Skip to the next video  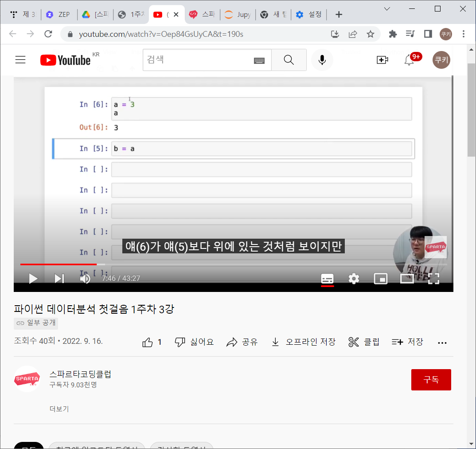(x=59, y=278)
